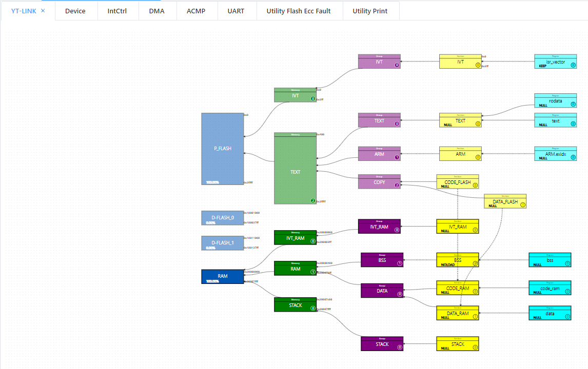Open the Utility Flash Ecc Fault tab
This screenshot has width=588, height=369.
(x=299, y=11)
